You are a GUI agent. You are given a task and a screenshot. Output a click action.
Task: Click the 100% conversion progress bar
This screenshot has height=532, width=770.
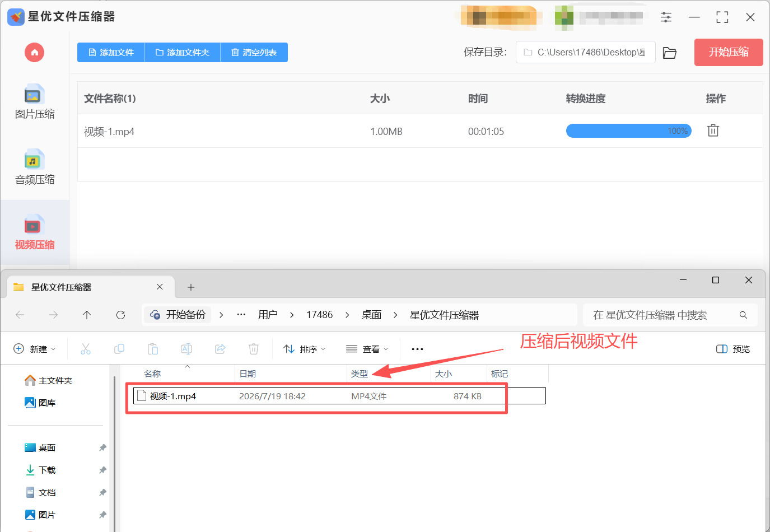pyautogui.click(x=629, y=131)
